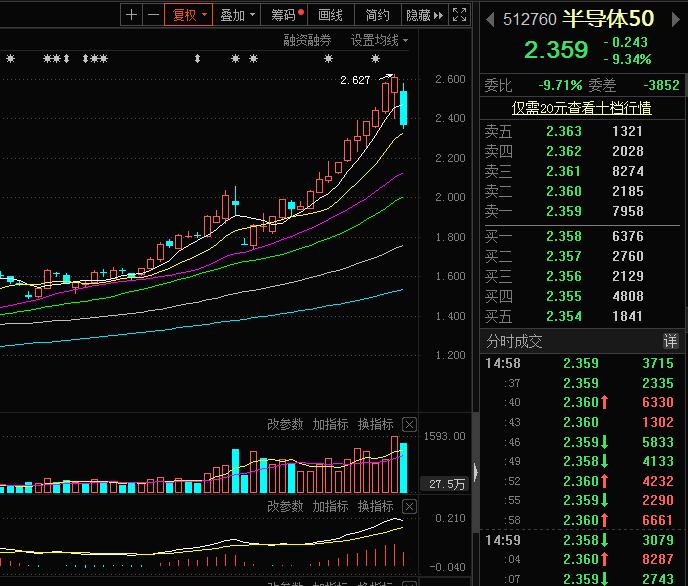688x586 pixels.
Task: Click 换指标 in MACD indicator panel
Action: [376, 507]
